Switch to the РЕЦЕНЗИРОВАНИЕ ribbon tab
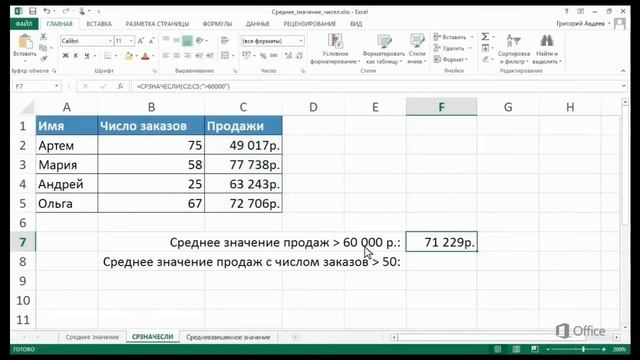 [x=309, y=24]
